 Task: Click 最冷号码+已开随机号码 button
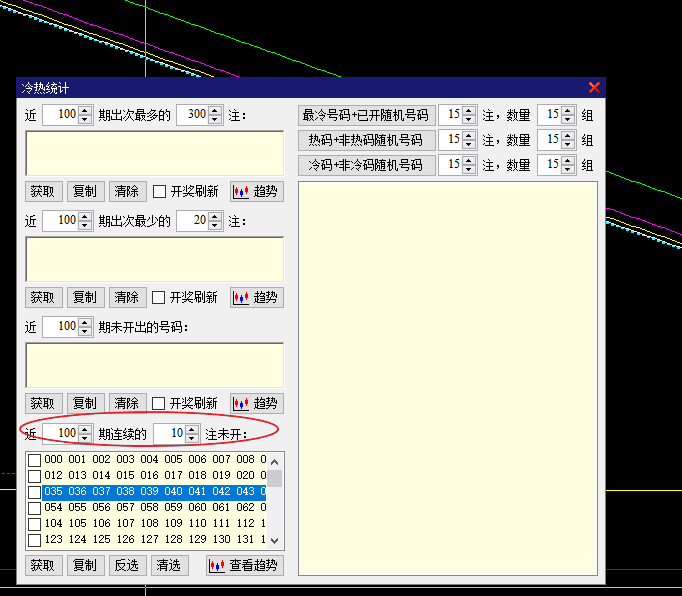[x=366, y=115]
